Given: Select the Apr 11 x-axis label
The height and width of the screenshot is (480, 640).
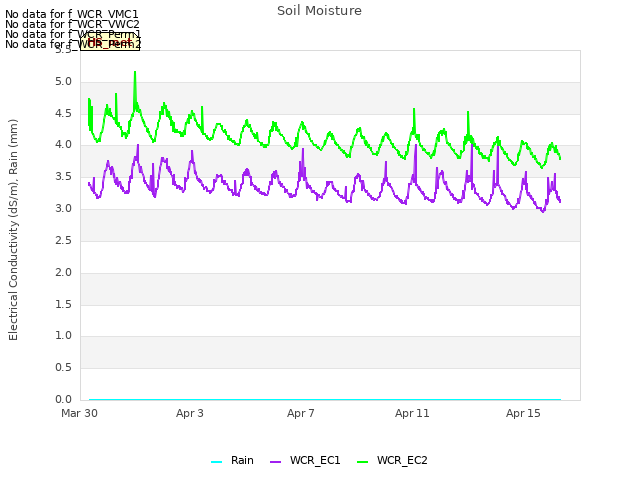Looking at the screenshot, I should click(x=412, y=413).
